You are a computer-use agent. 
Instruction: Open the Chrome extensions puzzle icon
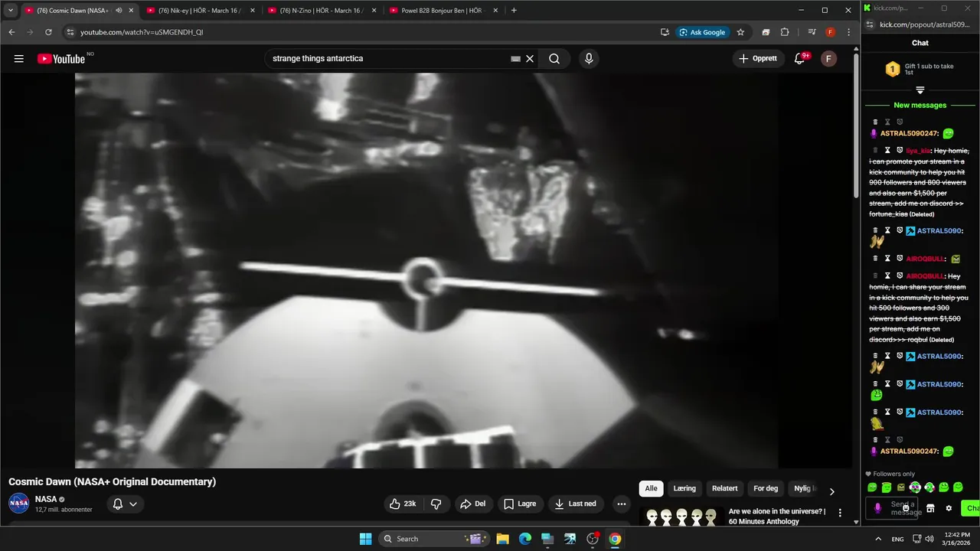[x=785, y=32]
